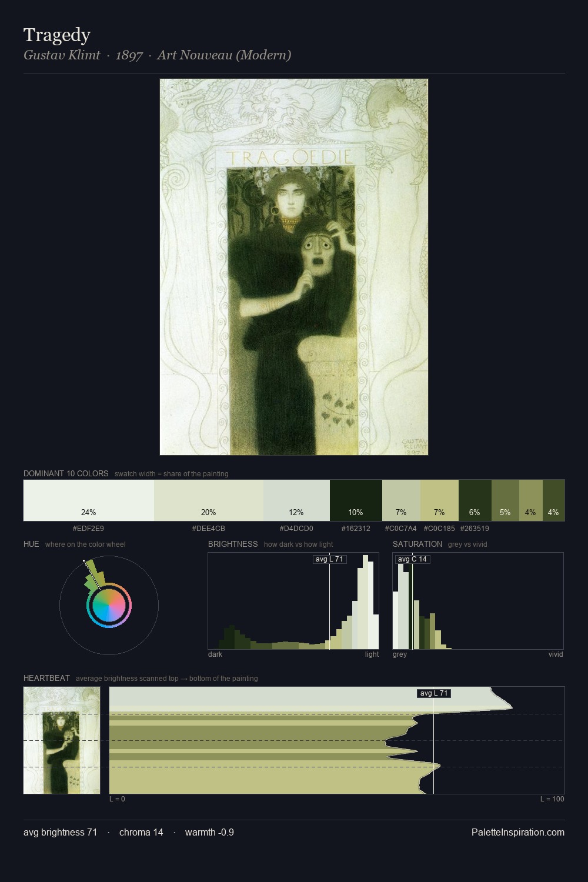Select the 24% swatch #EDF2E9
This screenshot has height=882, width=588.
pyautogui.click(x=89, y=500)
